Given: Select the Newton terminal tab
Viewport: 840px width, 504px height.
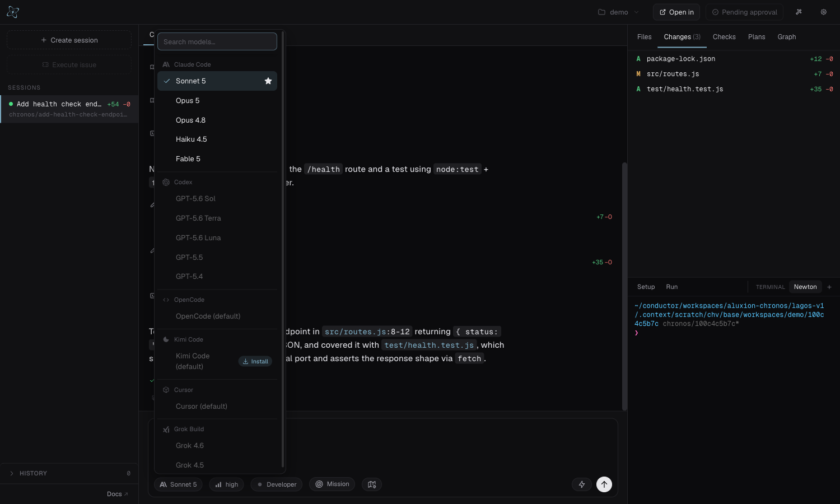Looking at the screenshot, I should pyautogui.click(x=805, y=287).
